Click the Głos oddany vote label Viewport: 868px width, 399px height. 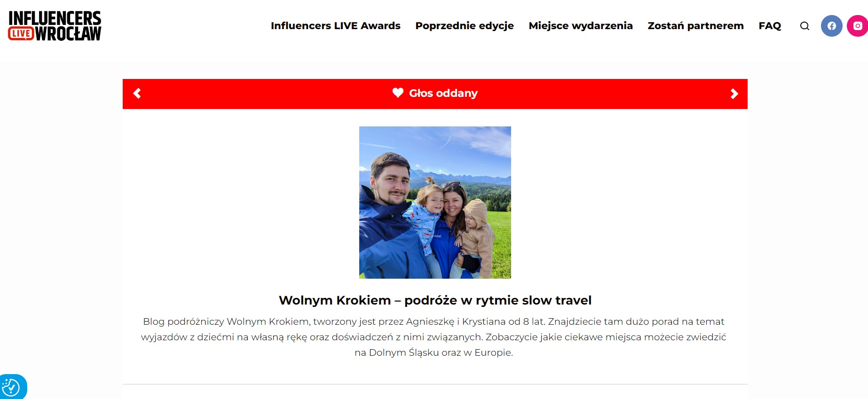(x=443, y=93)
